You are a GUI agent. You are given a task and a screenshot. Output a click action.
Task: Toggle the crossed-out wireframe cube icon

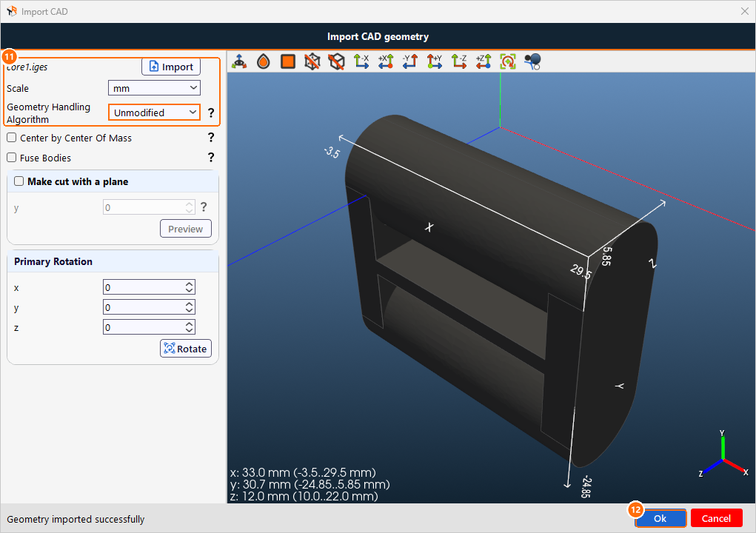click(x=312, y=61)
